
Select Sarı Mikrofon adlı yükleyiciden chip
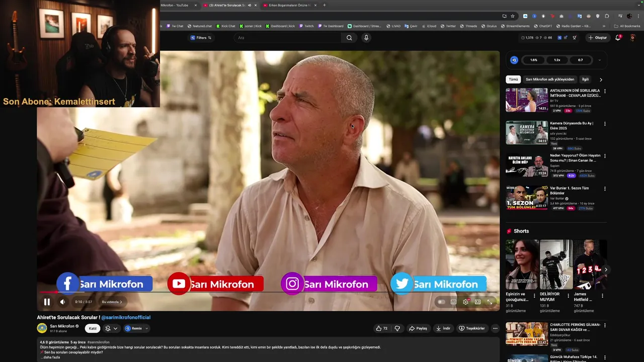550,79
